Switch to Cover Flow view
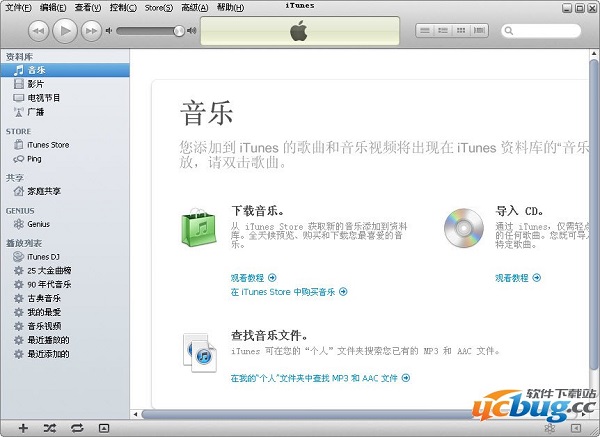Image resolution: width=600 pixels, height=437 pixels. [479, 30]
